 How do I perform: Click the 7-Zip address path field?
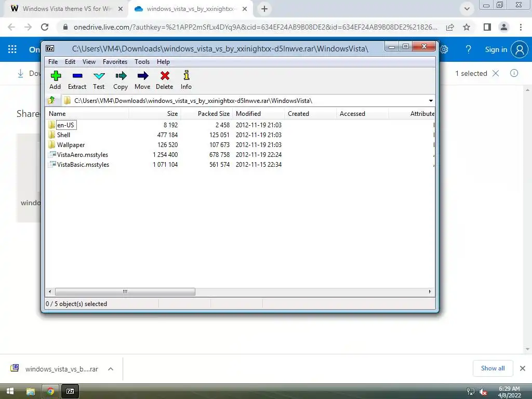(x=244, y=101)
